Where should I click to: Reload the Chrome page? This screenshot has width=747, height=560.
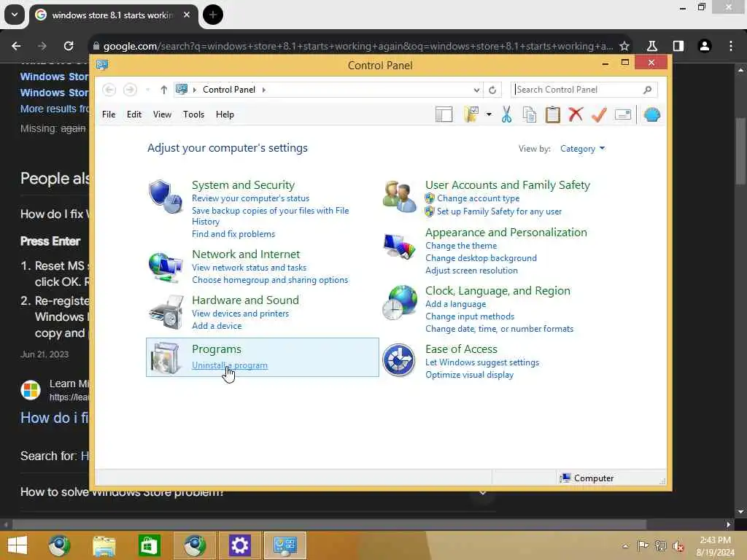[x=69, y=46]
